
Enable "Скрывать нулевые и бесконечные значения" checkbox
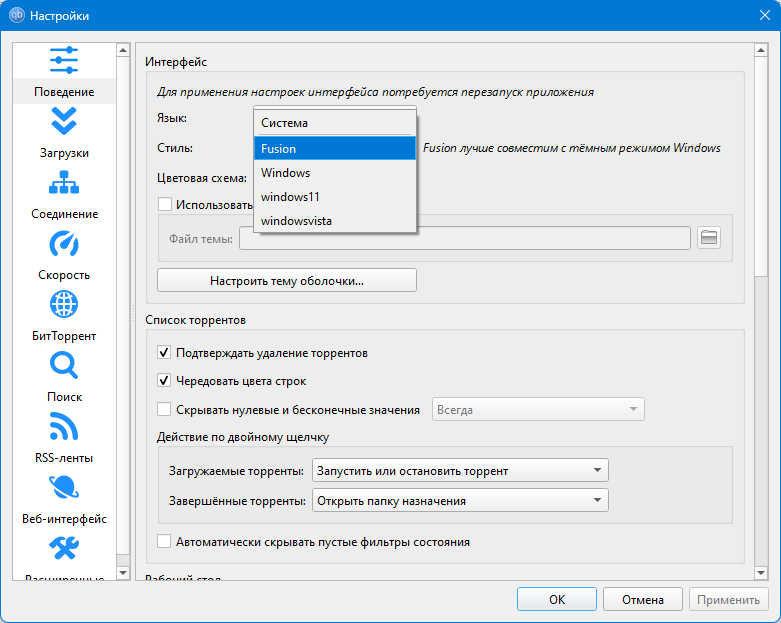165,409
